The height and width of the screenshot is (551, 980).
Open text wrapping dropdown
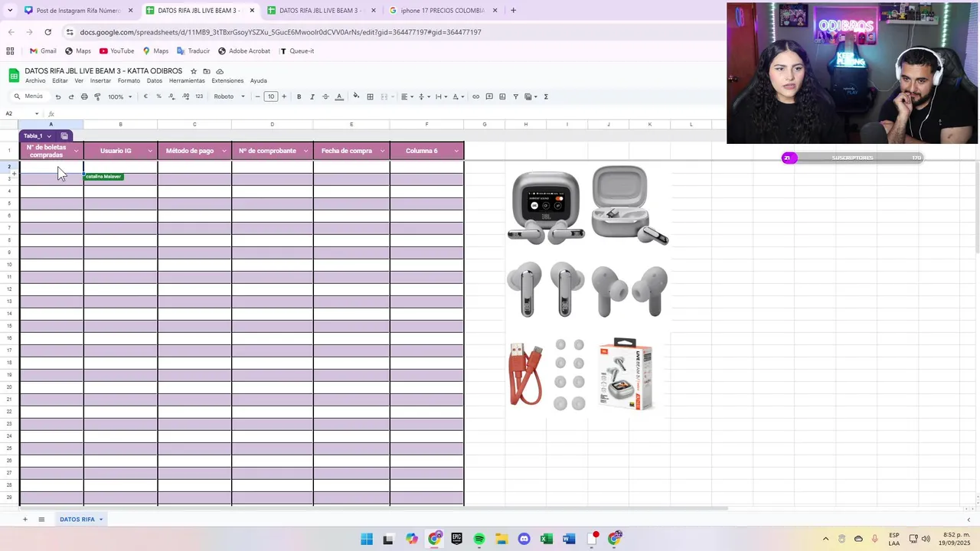[x=440, y=96]
